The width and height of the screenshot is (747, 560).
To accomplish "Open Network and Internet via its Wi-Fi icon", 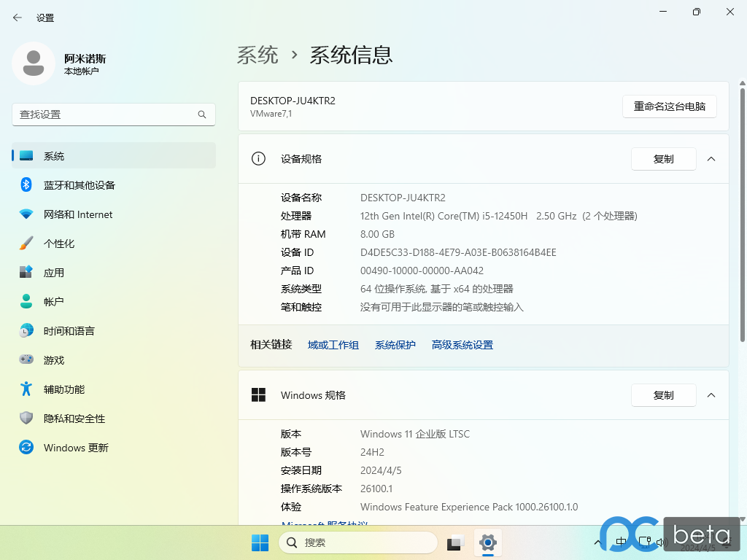I will pyautogui.click(x=26, y=214).
